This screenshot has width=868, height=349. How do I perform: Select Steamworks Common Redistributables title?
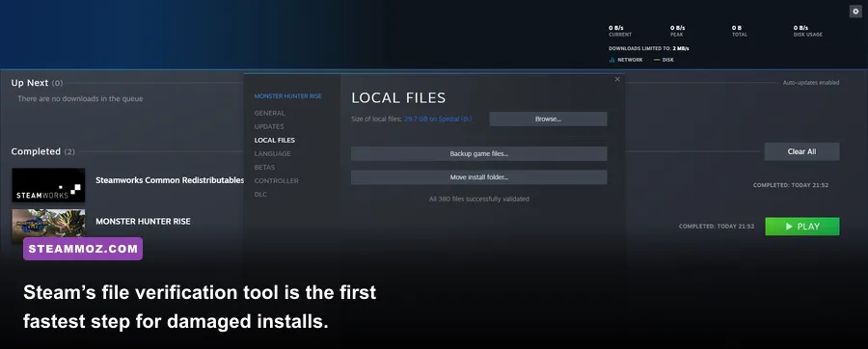(x=170, y=180)
